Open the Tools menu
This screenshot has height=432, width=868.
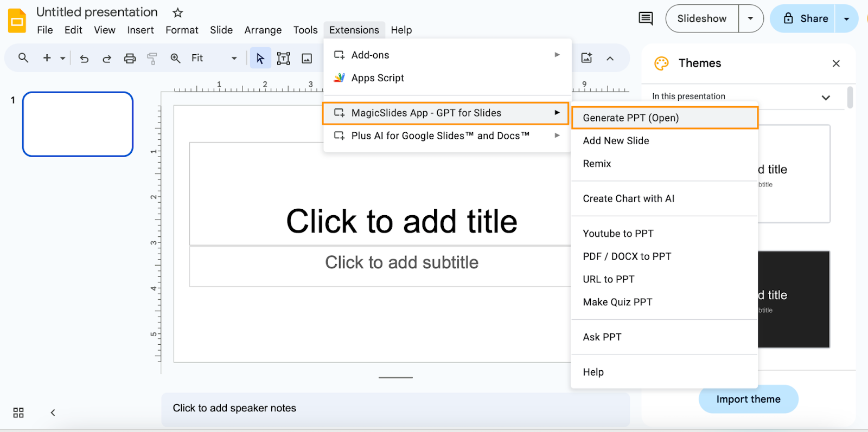(305, 30)
